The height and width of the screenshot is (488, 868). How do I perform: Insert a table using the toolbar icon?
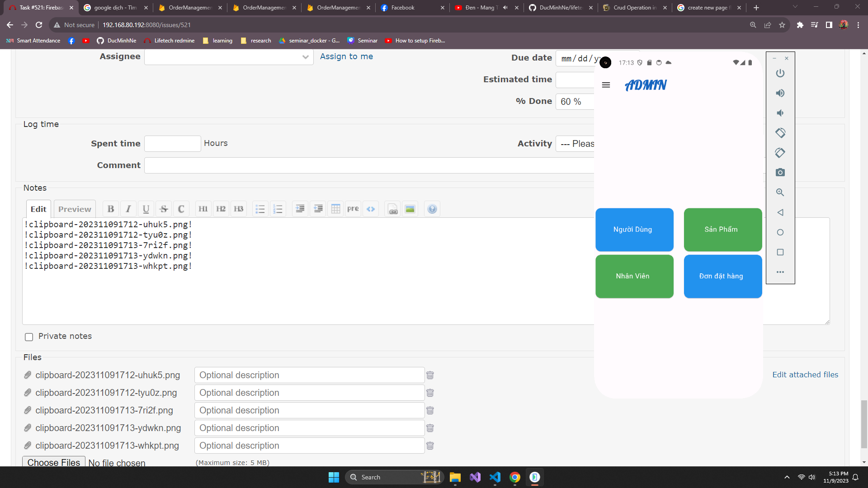(335, 209)
